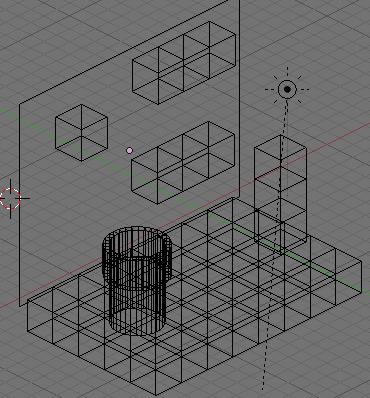Screen dimensions: 370x398
Task: Select the lamp object with radiating rays
Action: [x=287, y=89]
